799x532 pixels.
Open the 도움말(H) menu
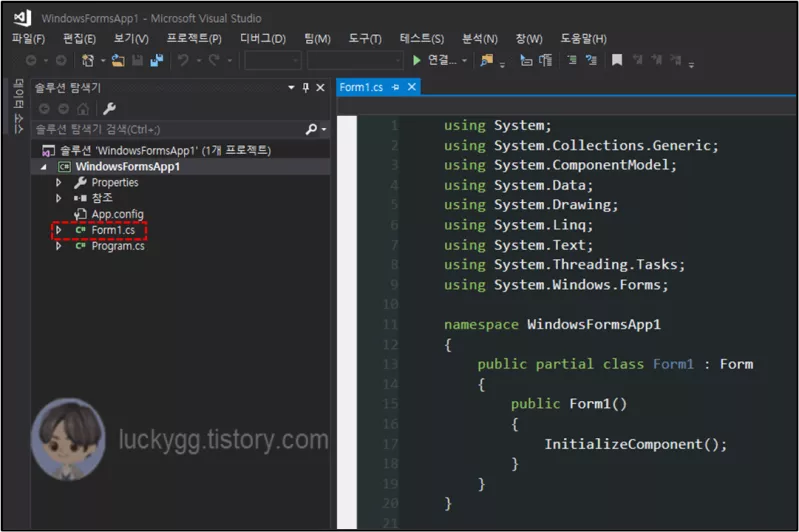(x=583, y=39)
